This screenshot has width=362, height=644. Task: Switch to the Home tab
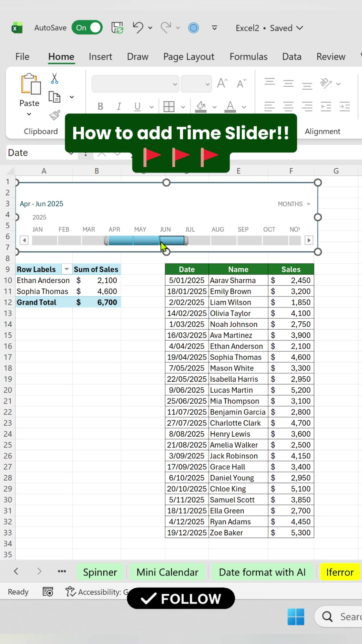tap(61, 56)
